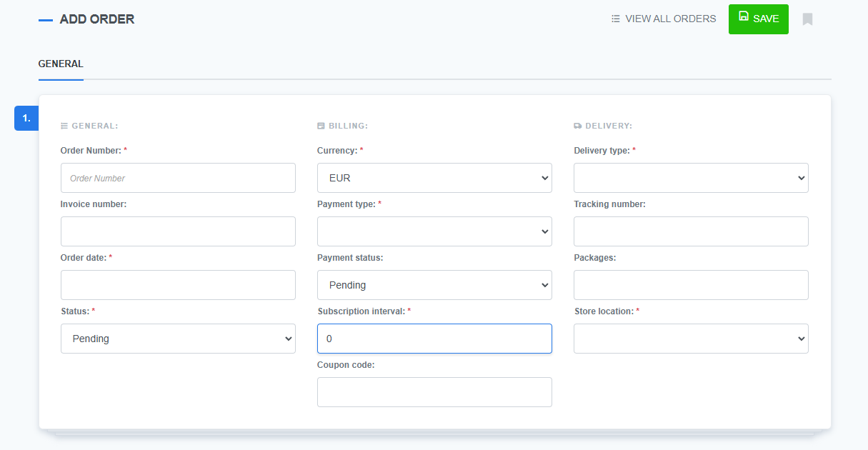Click the list icon before View All Orders
The width and height of the screenshot is (868, 450).
click(x=616, y=19)
